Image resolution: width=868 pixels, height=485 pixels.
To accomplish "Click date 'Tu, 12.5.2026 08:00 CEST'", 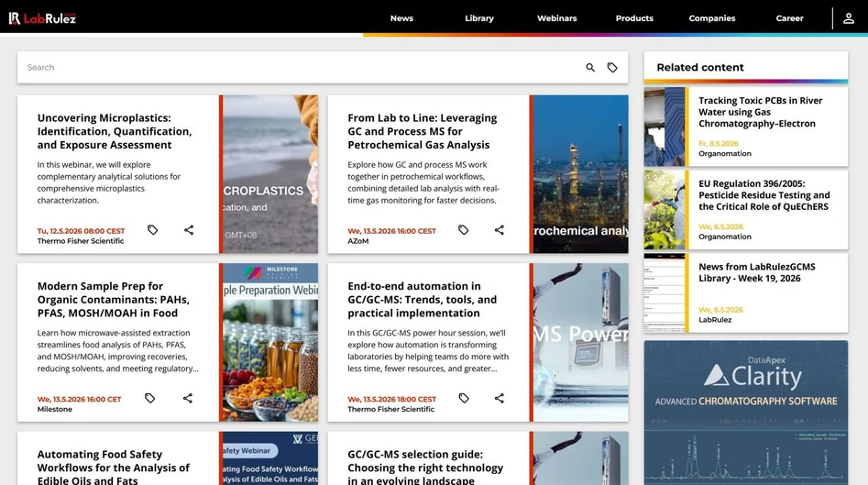I will coord(81,231).
